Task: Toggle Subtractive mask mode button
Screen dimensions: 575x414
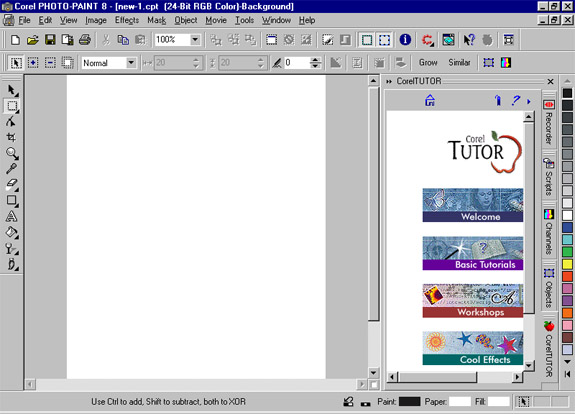Action: (x=50, y=63)
